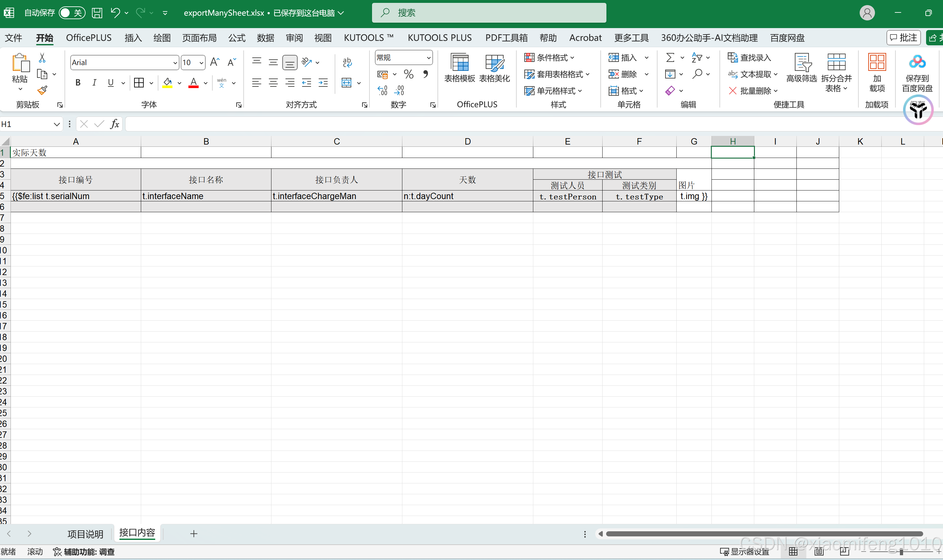
Task: Click the AutoSum sigma icon
Action: pos(670,58)
